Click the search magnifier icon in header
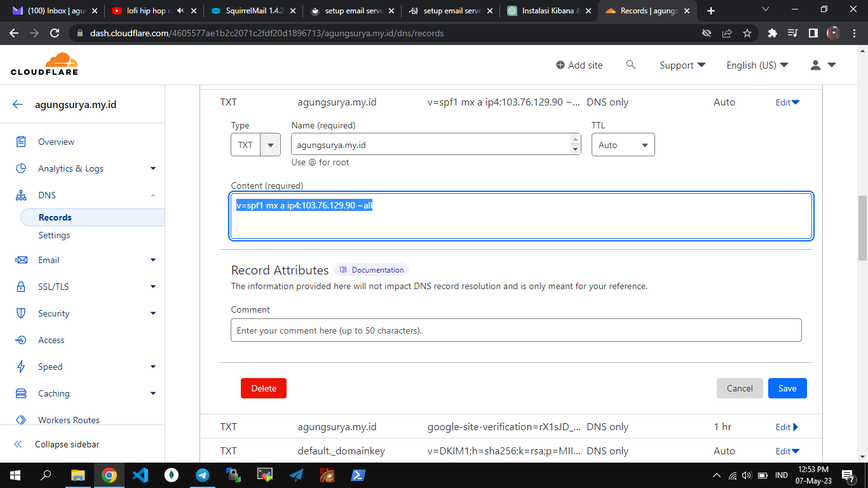Viewport: 868px width, 488px height. (630, 65)
